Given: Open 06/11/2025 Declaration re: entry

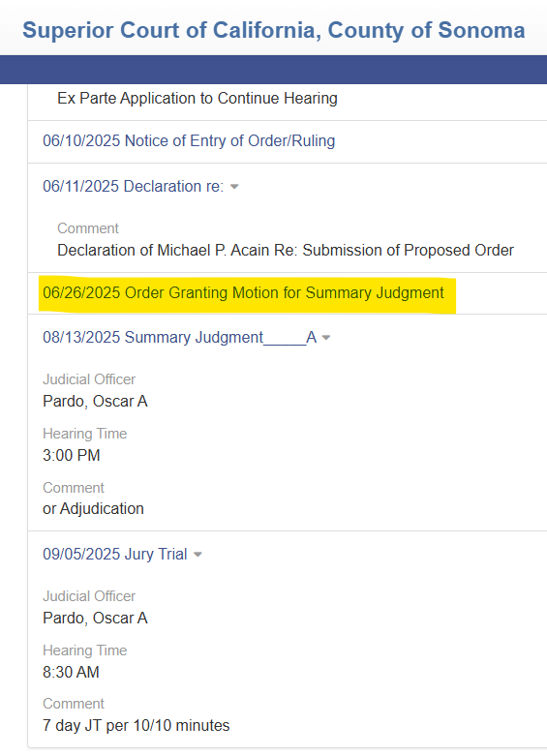Looking at the screenshot, I should click(134, 186).
